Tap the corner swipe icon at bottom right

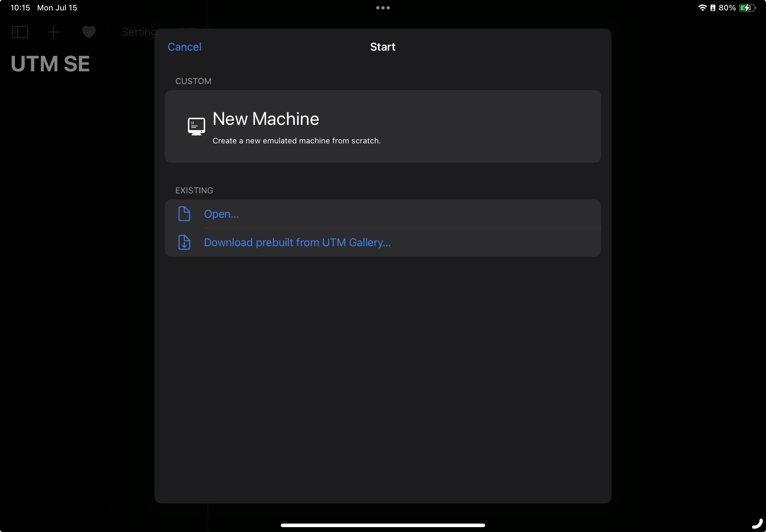point(757,523)
